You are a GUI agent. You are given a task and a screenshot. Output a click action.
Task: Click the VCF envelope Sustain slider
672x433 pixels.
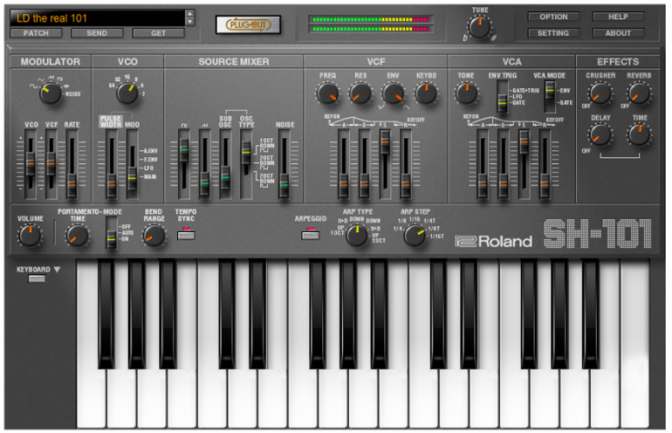pos(385,164)
